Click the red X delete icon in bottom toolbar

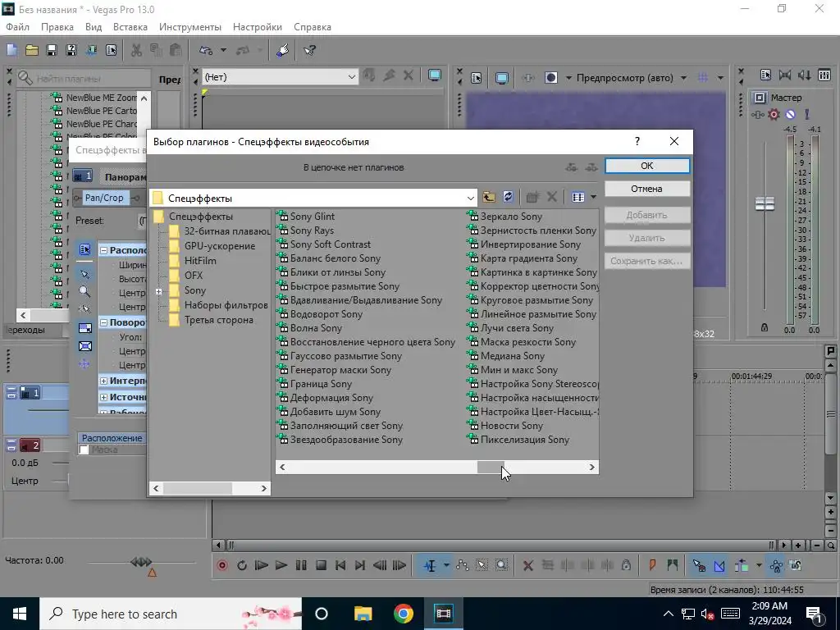(x=527, y=565)
